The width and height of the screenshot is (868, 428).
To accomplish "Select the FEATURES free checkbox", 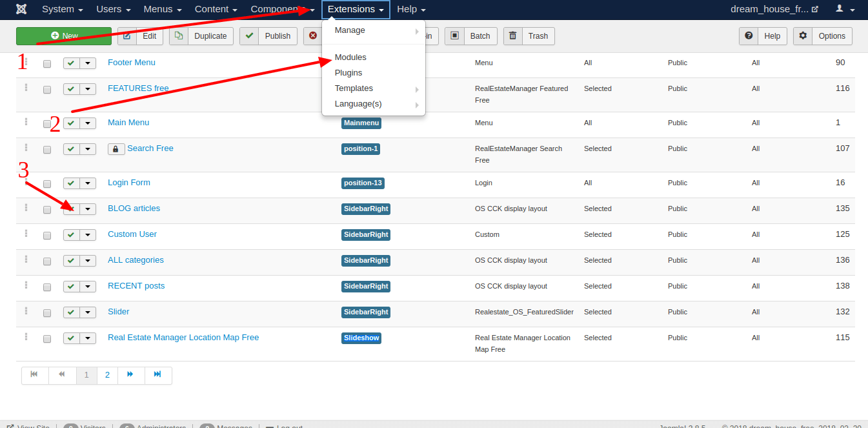I will tap(47, 90).
